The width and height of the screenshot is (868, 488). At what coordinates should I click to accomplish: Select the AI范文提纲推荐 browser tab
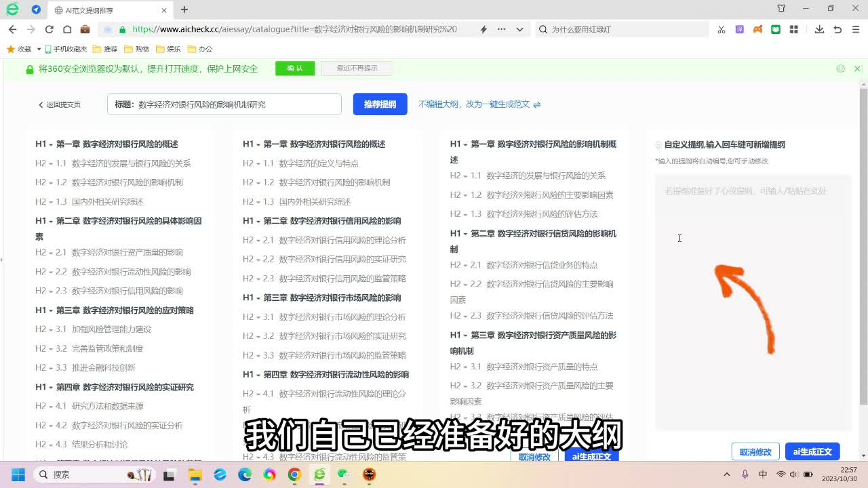tap(108, 9)
